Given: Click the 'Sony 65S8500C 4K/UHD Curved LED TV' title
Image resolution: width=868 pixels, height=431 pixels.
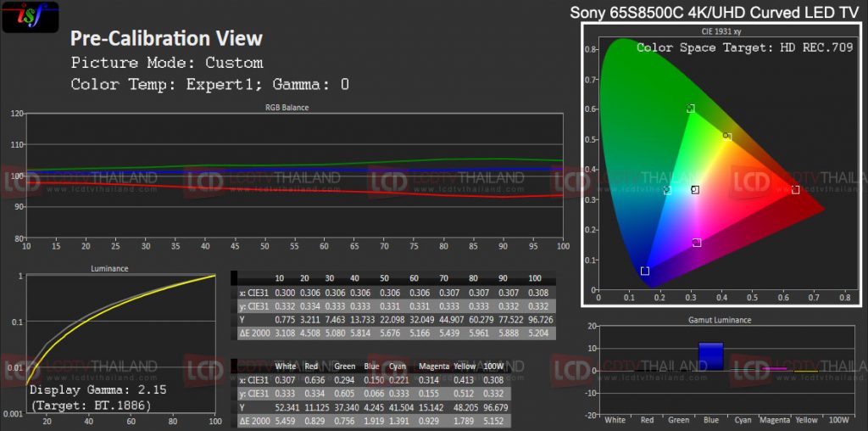Looking at the screenshot, I should [x=715, y=13].
